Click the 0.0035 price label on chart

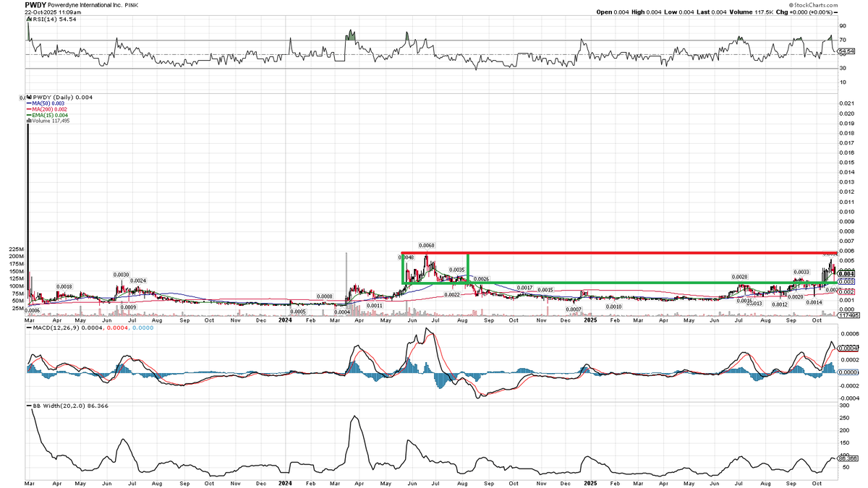tap(456, 270)
